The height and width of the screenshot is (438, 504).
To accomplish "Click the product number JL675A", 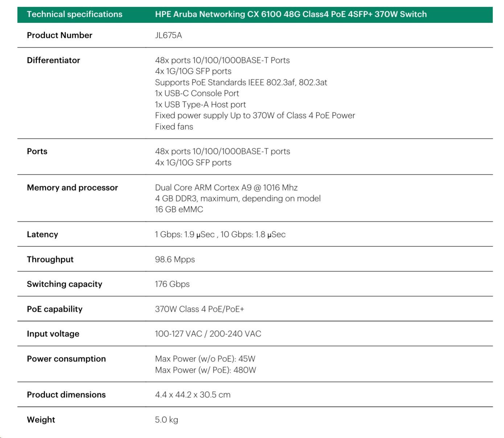I will point(168,35).
